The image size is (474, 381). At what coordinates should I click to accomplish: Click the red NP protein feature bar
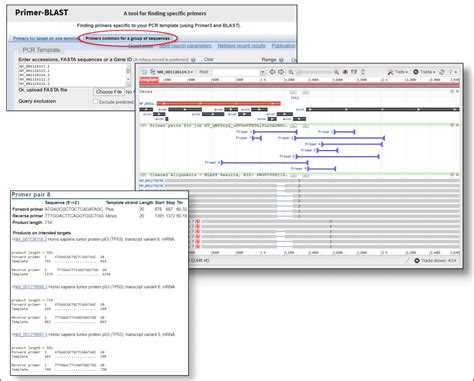[x=218, y=103]
